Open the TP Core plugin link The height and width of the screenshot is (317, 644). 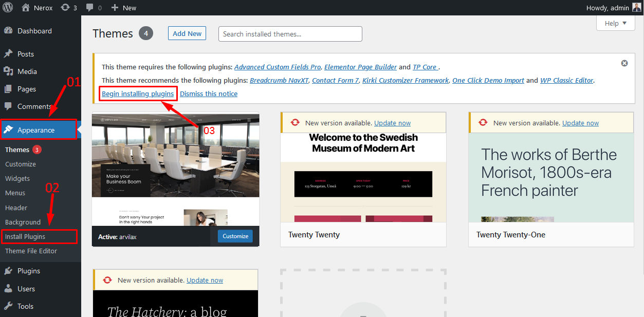[x=425, y=67]
